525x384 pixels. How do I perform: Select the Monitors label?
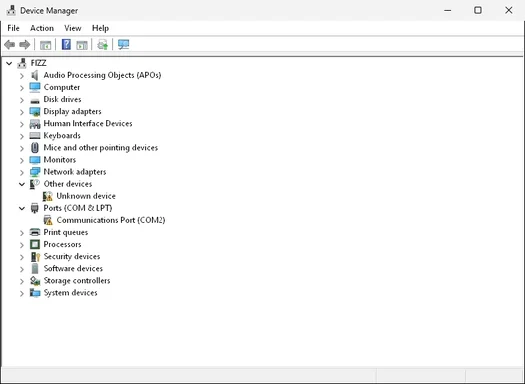pyautogui.click(x=60, y=160)
